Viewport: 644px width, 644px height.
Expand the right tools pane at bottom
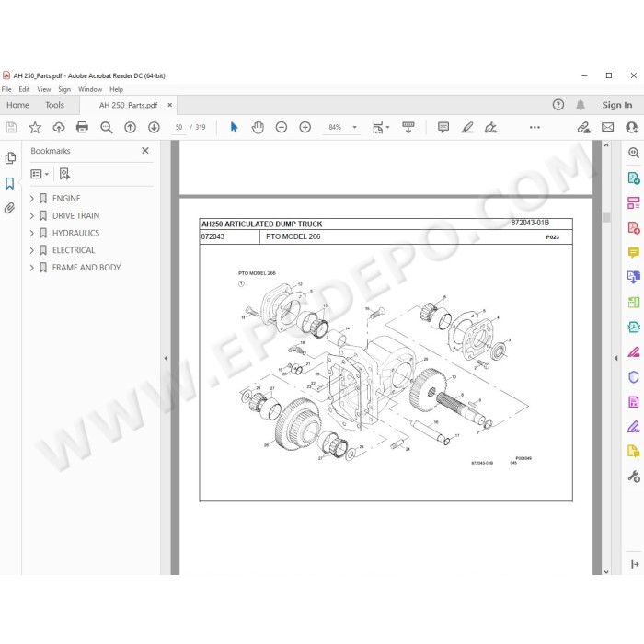pyautogui.click(x=635, y=564)
